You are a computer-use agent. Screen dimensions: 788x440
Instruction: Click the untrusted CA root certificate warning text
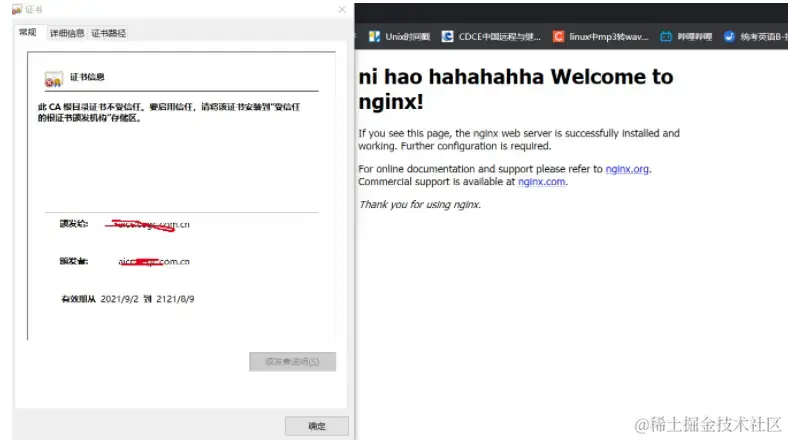click(x=169, y=113)
